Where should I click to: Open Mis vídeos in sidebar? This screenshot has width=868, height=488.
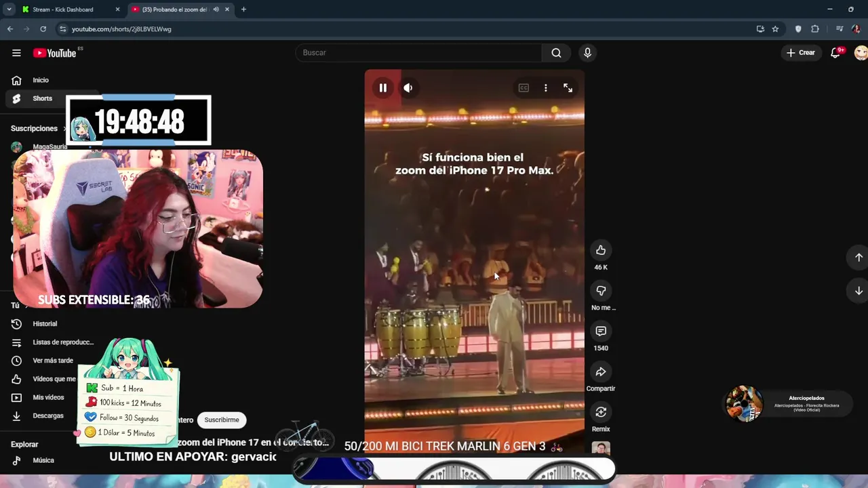(48, 397)
